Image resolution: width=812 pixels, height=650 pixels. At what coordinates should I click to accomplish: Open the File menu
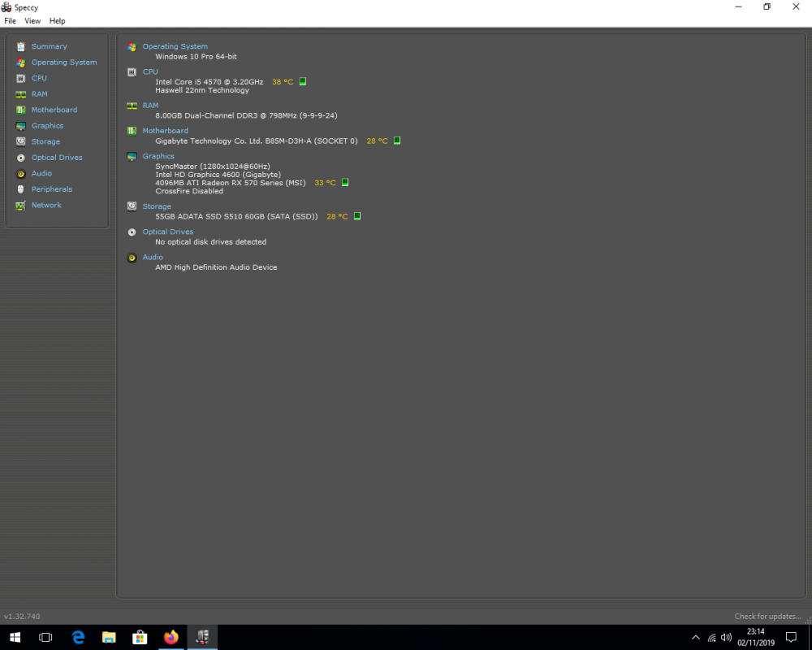(10, 21)
